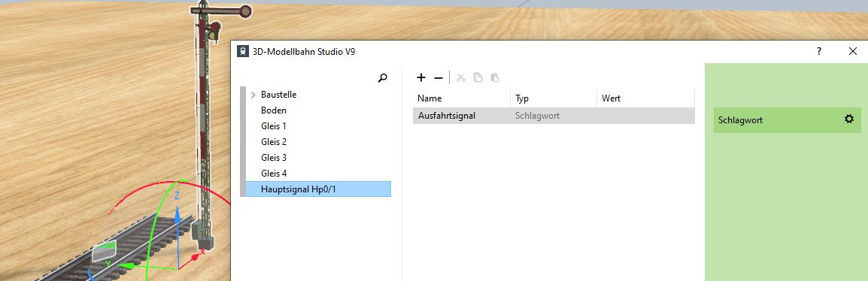The height and width of the screenshot is (281, 868).
Task: Select Gleis 3 in the list
Action: [x=274, y=158]
